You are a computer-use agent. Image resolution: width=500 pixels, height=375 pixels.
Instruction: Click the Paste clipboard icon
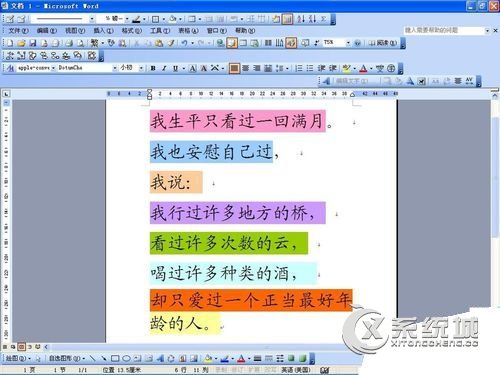click(159, 43)
